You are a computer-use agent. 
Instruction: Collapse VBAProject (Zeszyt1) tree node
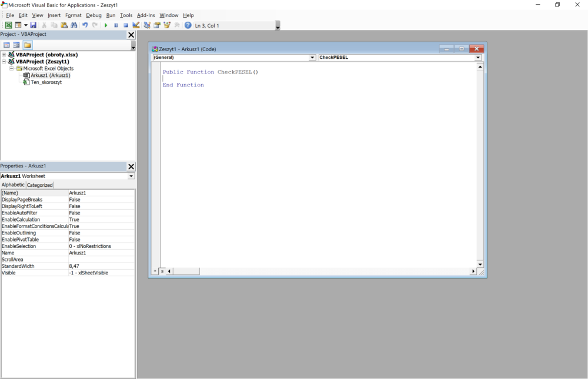pos(4,62)
